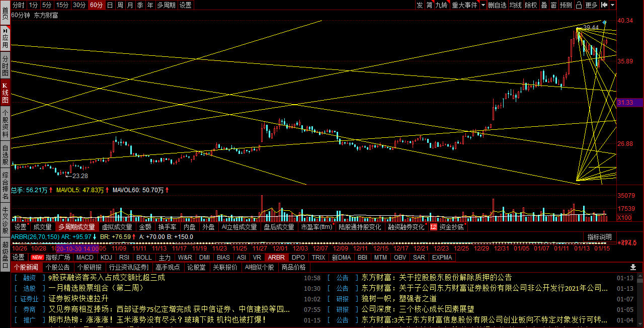This screenshot has width=644, height=328.
Task: Expand the dropdown next to 重大事件
Action: (x=483, y=5)
